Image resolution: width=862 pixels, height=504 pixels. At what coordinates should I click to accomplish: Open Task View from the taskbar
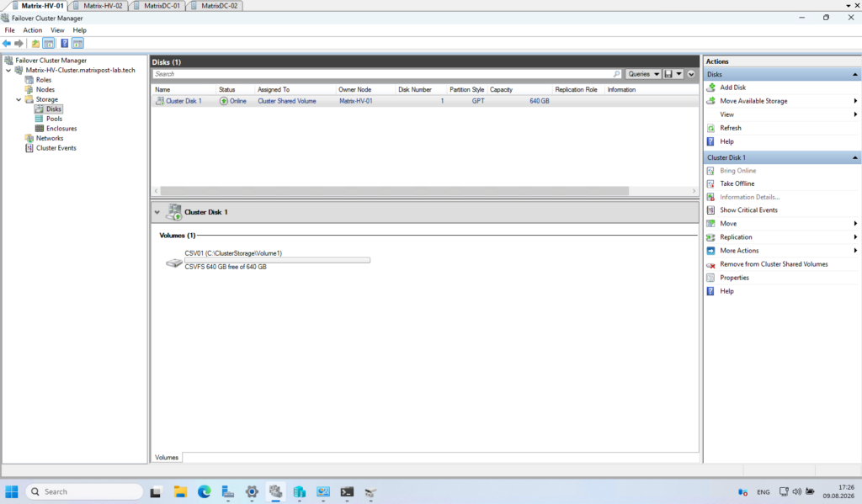[156, 492]
